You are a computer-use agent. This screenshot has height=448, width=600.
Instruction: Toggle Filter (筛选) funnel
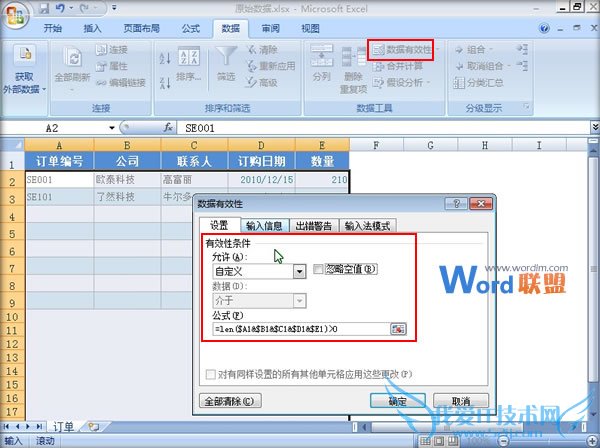pos(226,64)
